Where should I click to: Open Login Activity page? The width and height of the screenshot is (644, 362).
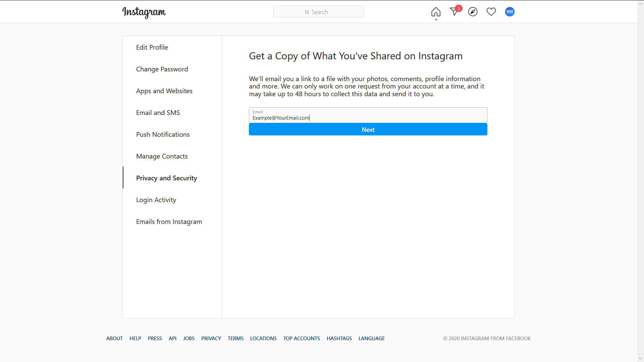tap(156, 200)
